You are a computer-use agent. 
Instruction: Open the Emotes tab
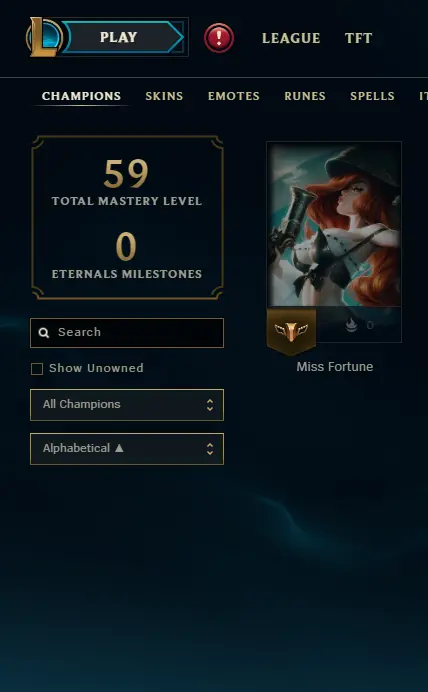234,96
